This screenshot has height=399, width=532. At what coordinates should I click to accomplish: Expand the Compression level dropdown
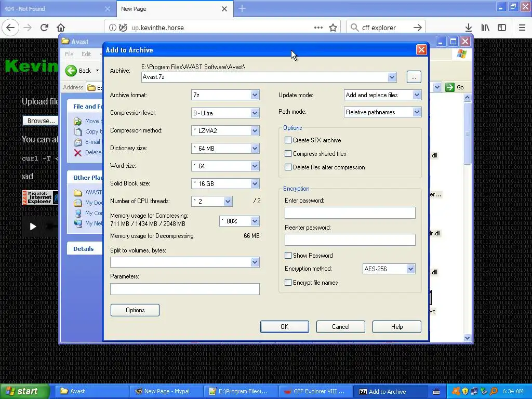pos(255,113)
